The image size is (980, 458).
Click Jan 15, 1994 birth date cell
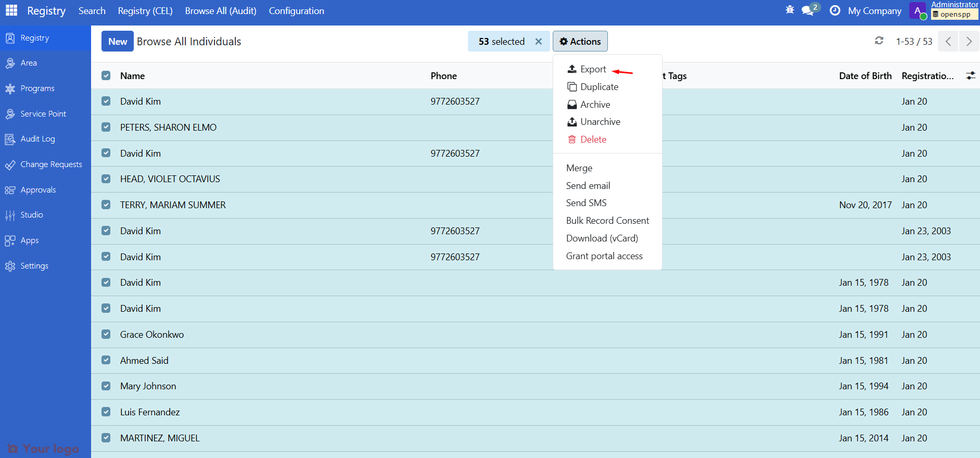point(863,386)
